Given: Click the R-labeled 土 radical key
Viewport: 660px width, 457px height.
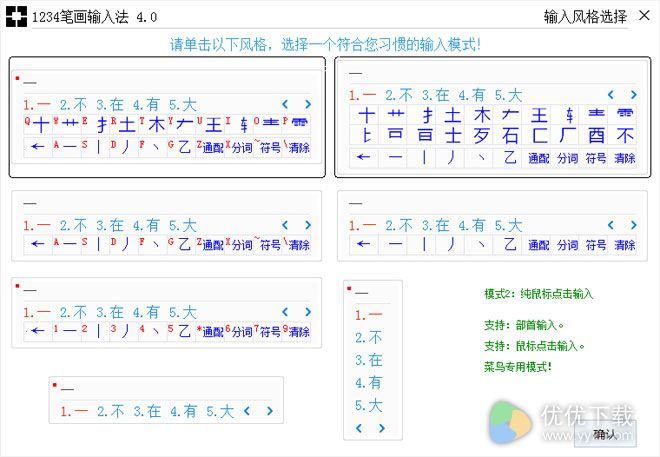Looking at the screenshot, I should (124, 125).
